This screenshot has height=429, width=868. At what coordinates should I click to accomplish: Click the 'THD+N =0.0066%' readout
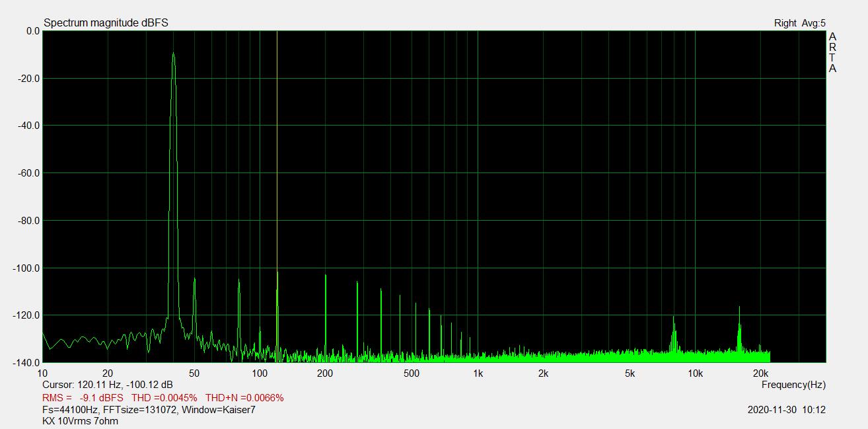coord(244,398)
